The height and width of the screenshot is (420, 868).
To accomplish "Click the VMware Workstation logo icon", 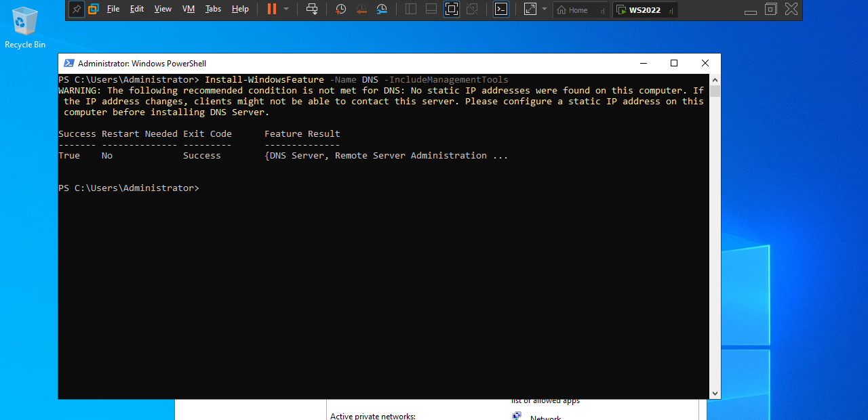I will pyautogui.click(x=94, y=9).
